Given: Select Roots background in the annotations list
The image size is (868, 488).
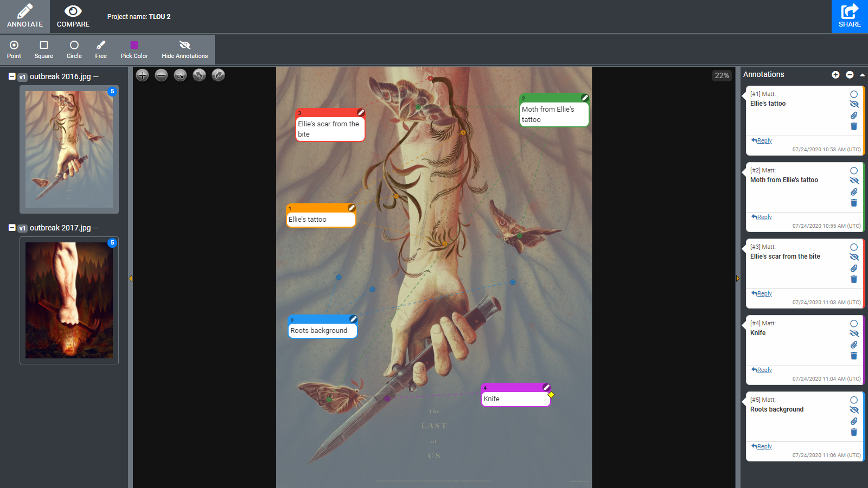Looking at the screenshot, I should click(777, 409).
